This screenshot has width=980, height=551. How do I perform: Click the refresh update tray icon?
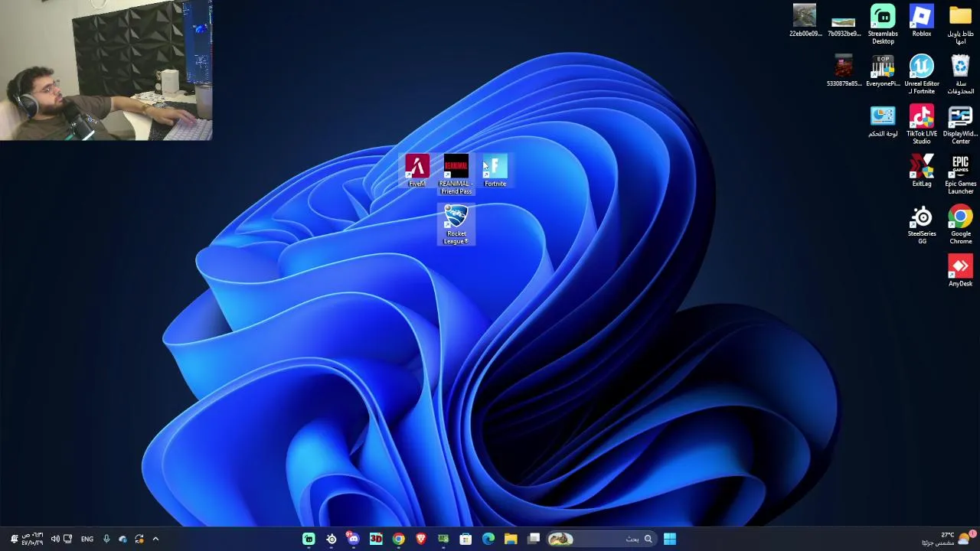point(139,539)
